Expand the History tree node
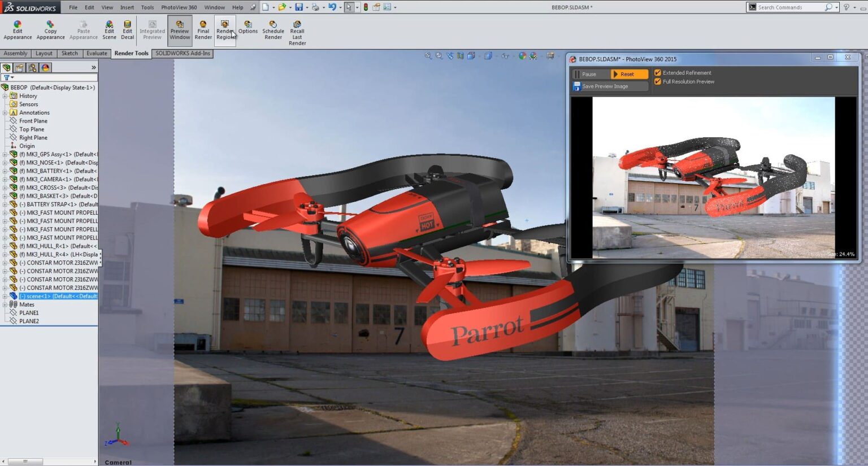Image resolution: width=868 pixels, height=466 pixels. click(5, 96)
